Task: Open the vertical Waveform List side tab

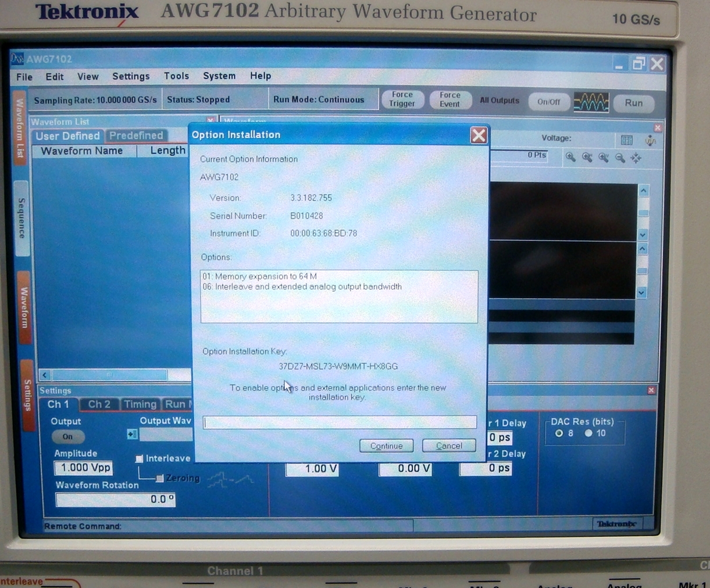Action: pos(19,128)
